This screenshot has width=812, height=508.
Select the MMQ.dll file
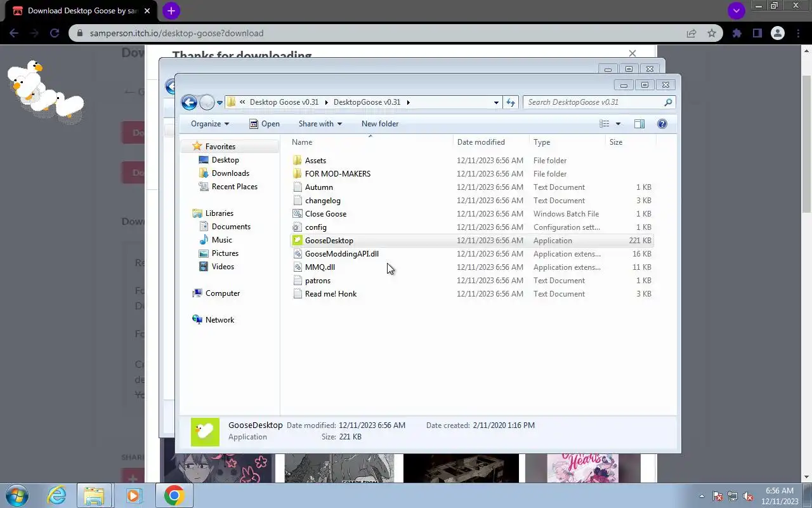(x=471, y=267)
